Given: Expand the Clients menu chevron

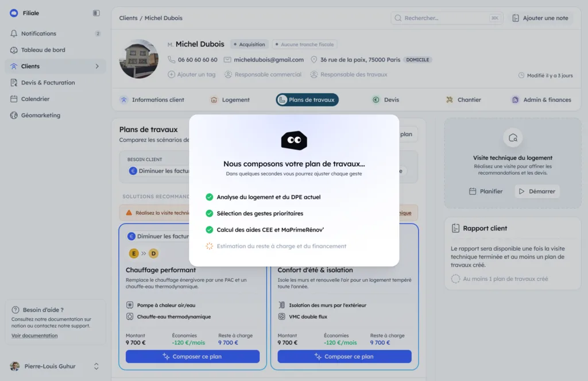Looking at the screenshot, I should click(x=97, y=67).
